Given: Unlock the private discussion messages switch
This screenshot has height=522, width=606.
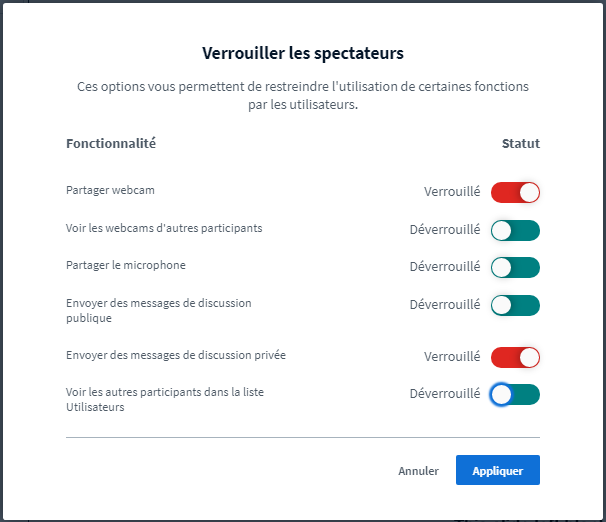Looking at the screenshot, I should tap(515, 357).
